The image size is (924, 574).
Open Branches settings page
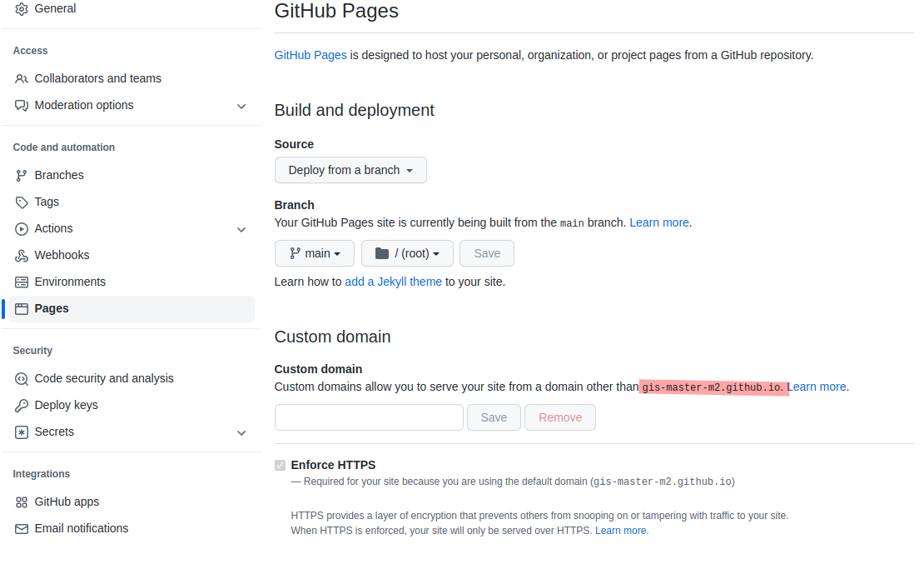[59, 175]
